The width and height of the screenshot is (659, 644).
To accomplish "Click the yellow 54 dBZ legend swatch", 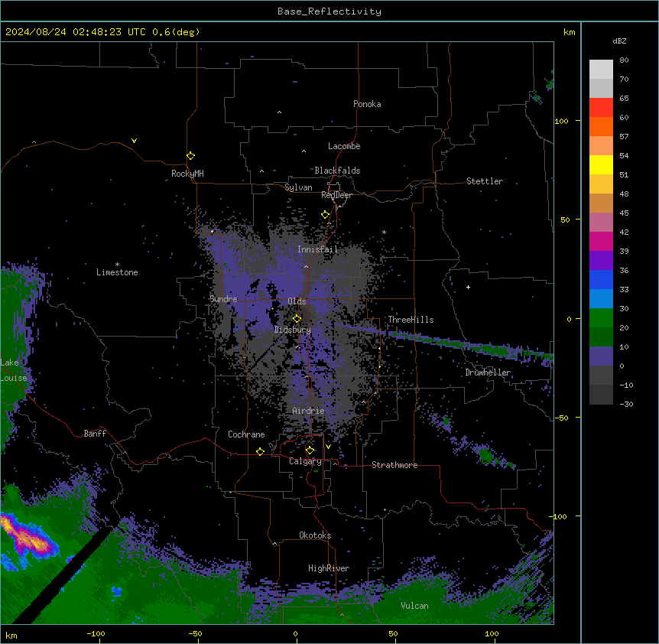I will (601, 164).
